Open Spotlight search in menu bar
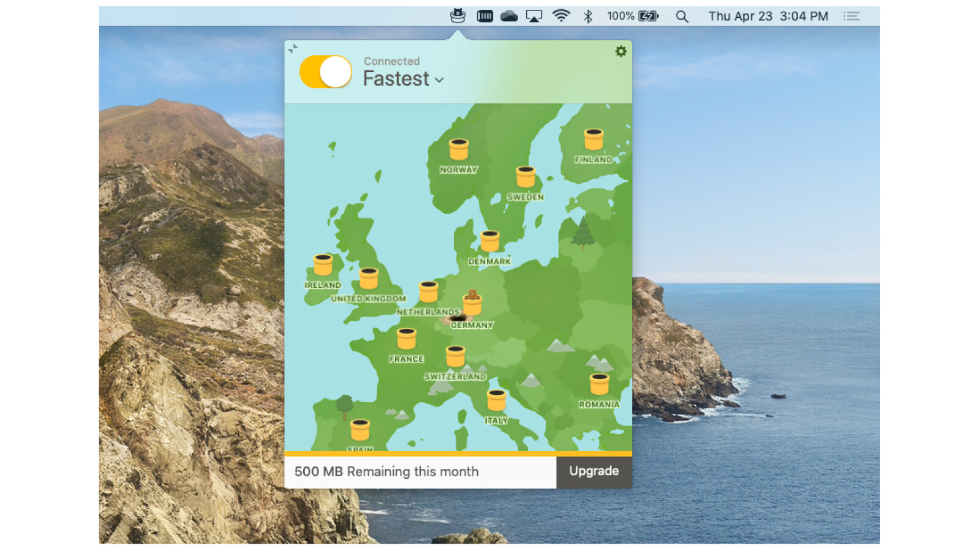 (x=682, y=17)
